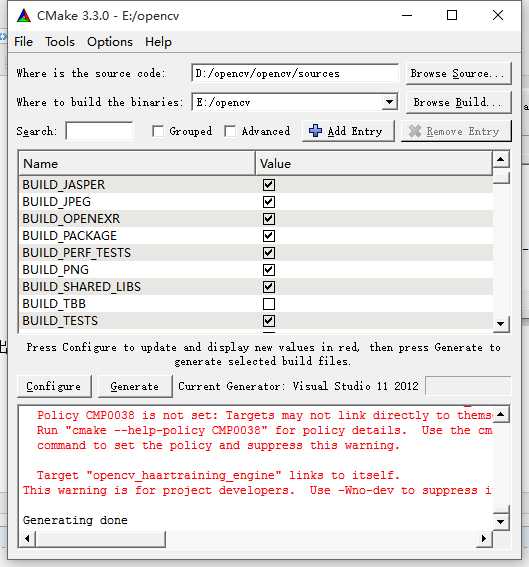
Task: Select the BUILD_JPEG row name
Action: tap(56, 202)
